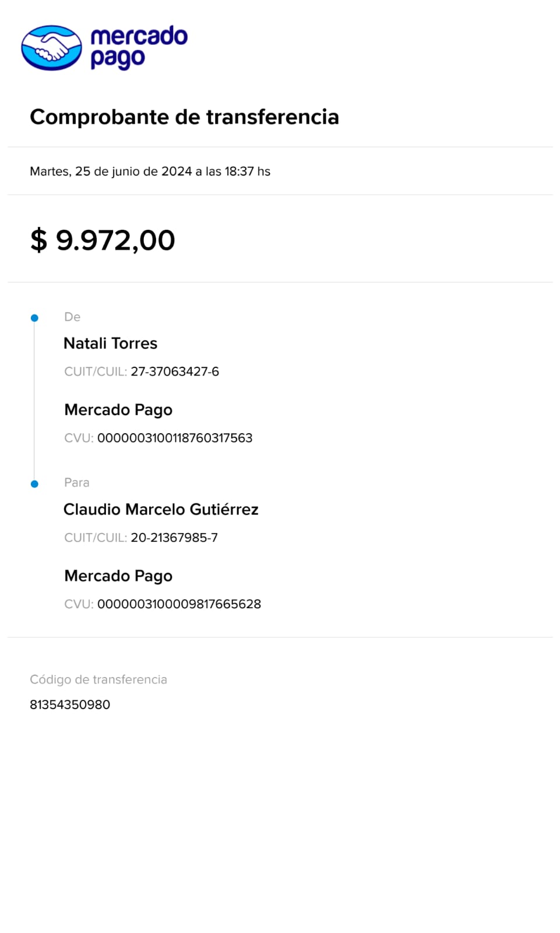Click the "Código de transferencia" label
Viewport: 560px width, 933px height.
click(x=98, y=679)
